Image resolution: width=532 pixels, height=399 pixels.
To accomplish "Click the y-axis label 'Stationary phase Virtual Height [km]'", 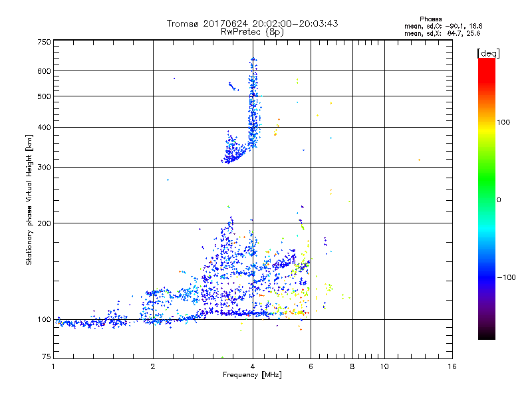I will click(29, 199).
